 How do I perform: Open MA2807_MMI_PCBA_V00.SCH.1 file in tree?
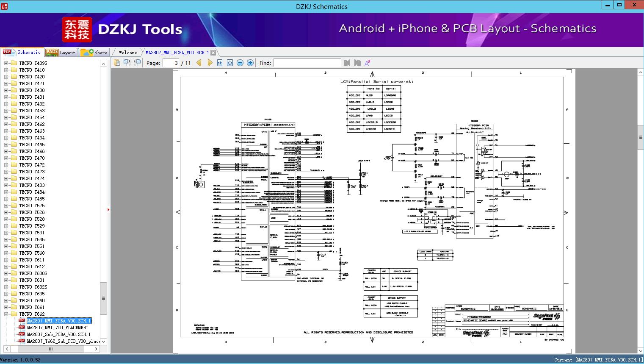59,321
